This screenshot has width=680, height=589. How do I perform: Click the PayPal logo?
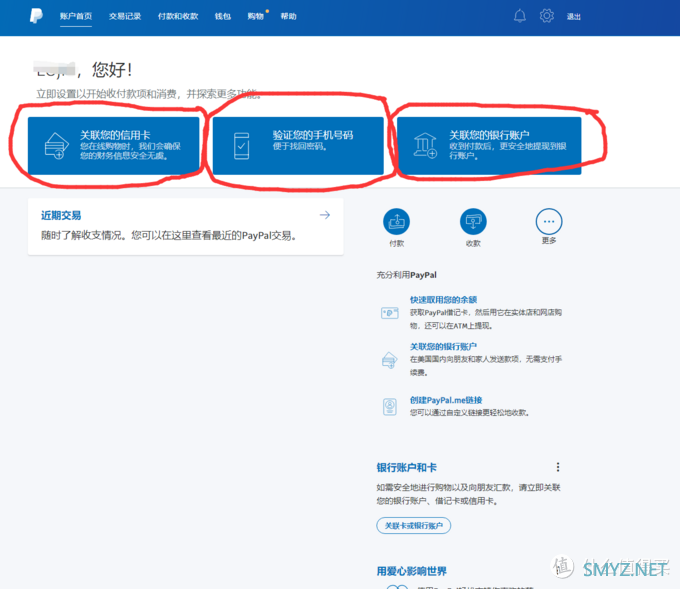point(36,16)
